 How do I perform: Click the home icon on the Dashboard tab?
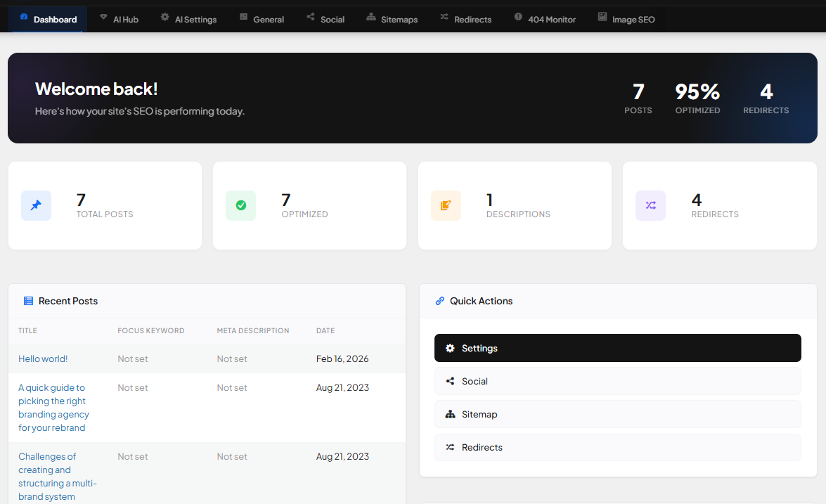click(24, 19)
